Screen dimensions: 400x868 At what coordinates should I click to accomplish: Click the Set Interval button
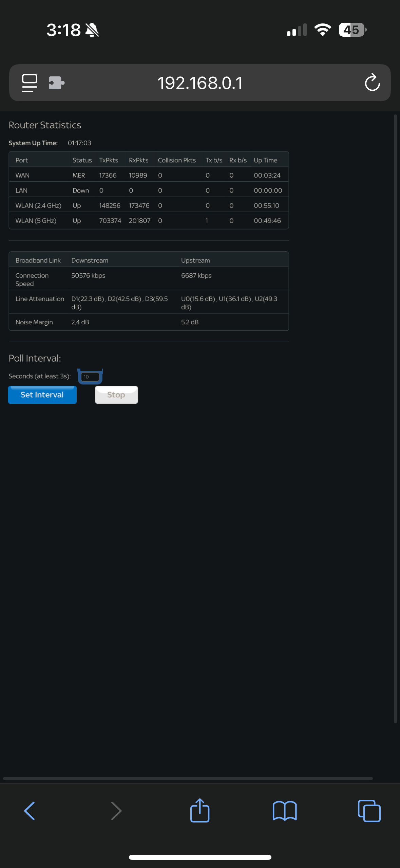coord(42,395)
